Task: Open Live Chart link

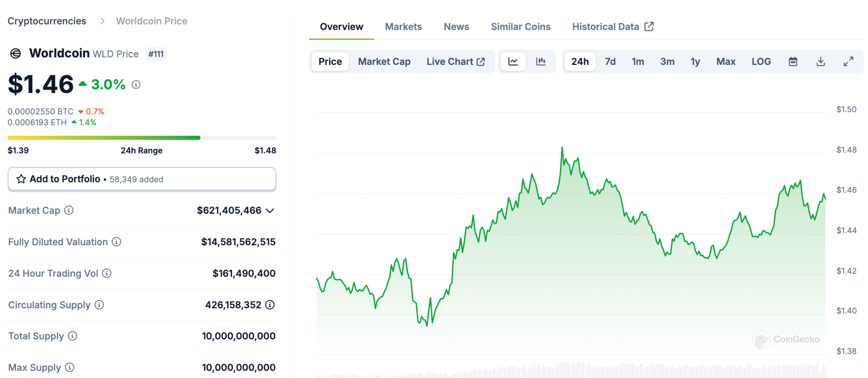Action: pos(456,62)
